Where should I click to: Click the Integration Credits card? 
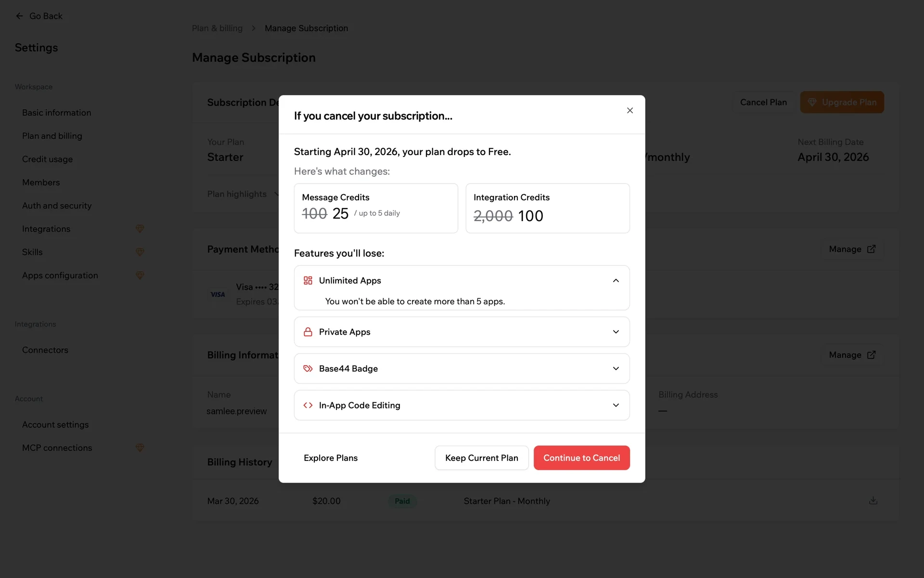548,208
